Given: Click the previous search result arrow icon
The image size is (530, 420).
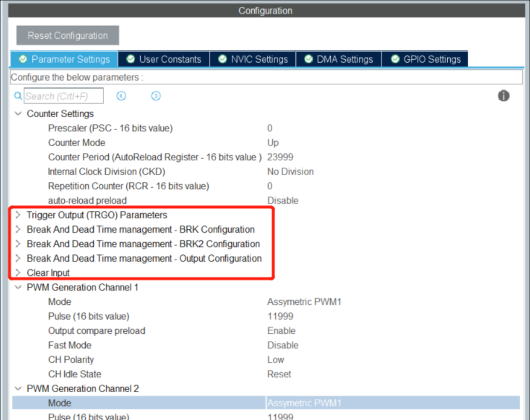Looking at the screenshot, I should click(121, 96).
